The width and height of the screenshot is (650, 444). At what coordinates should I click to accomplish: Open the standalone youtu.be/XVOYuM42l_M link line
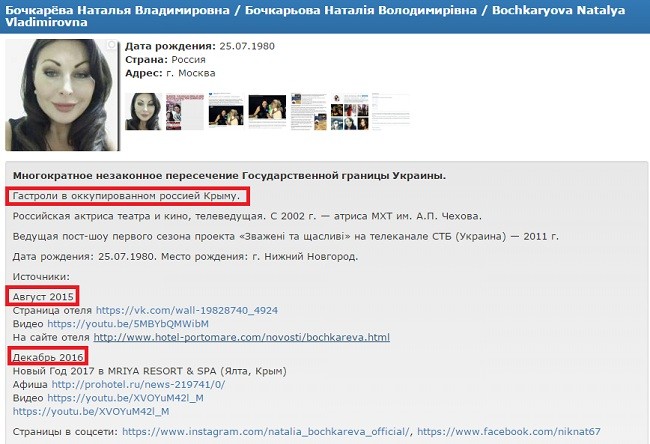pos(91,412)
